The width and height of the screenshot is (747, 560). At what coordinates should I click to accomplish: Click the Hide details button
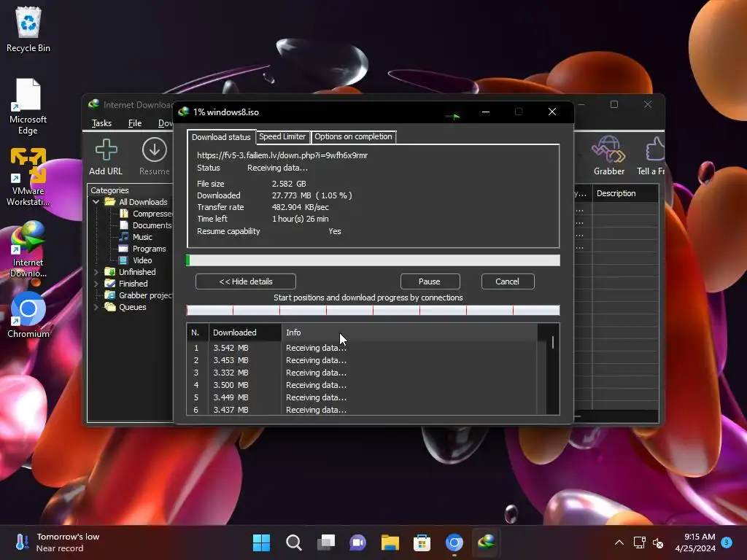coord(246,281)
